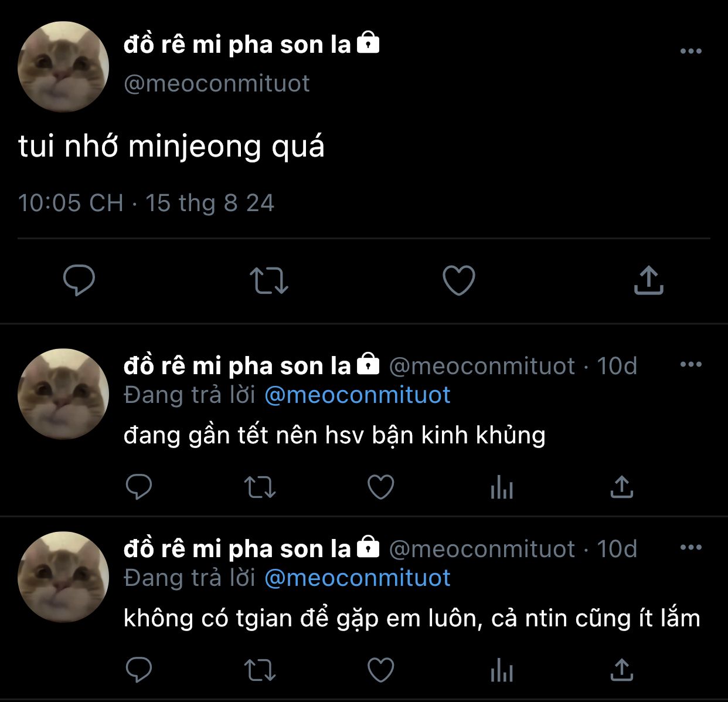Open cat profile picture on main tweet

[x=63, y=67]
